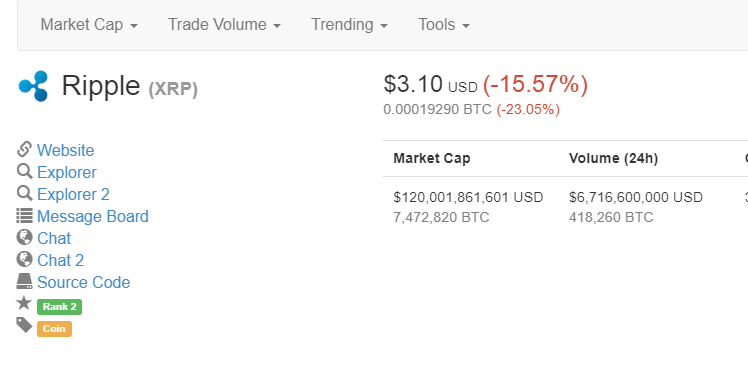The height and width of the screenshot is (380, 748).
Task: Expand the Trade Volume dropdown
Action: [224, 25]
